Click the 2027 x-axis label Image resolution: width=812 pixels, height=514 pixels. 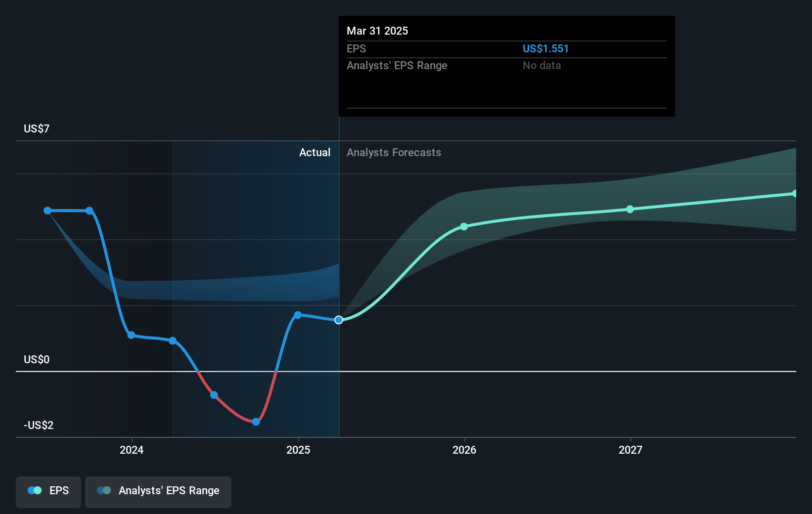click(x=631, y=450)
